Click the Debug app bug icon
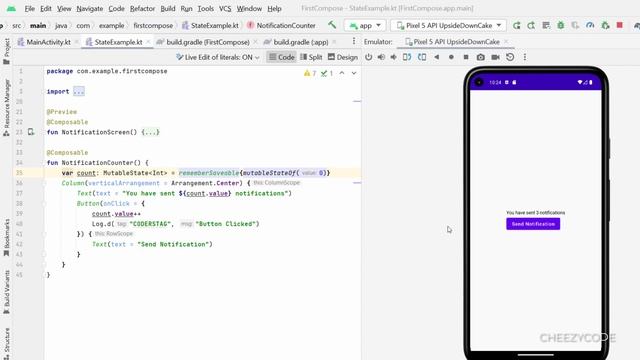 click(561, 25)
